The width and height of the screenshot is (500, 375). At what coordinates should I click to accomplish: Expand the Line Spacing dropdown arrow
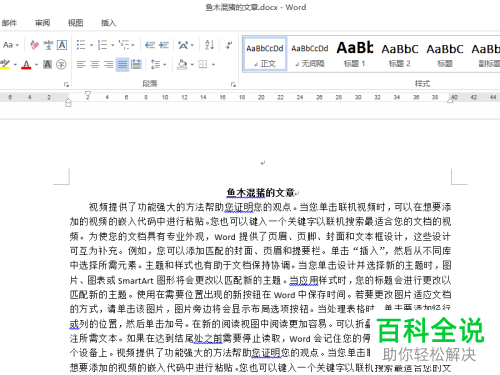[165, 64]
